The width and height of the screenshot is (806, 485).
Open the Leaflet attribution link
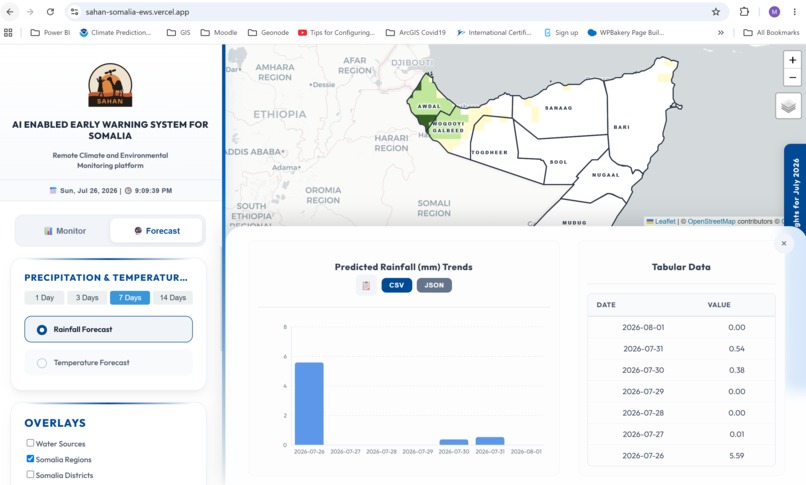click(x=661, y=221)
